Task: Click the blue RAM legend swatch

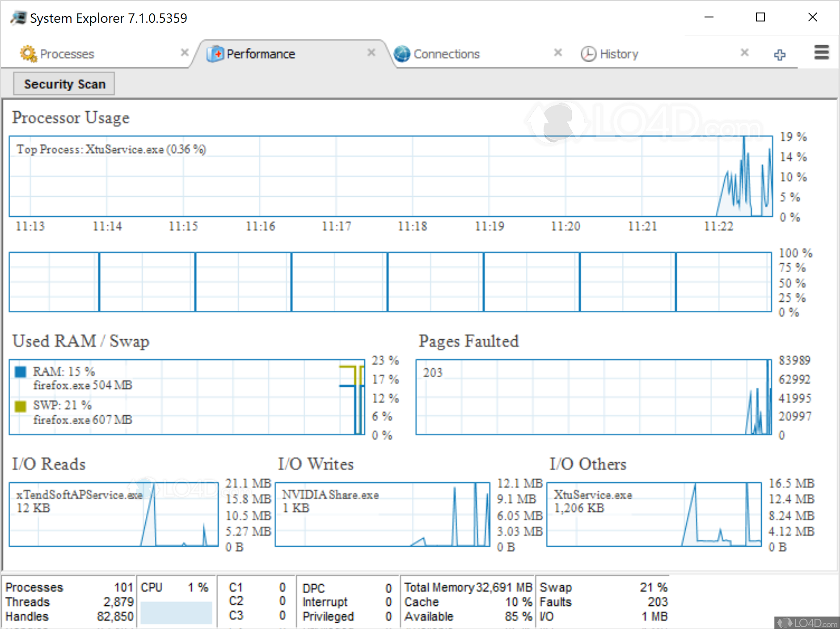Action: click(20, 372)
